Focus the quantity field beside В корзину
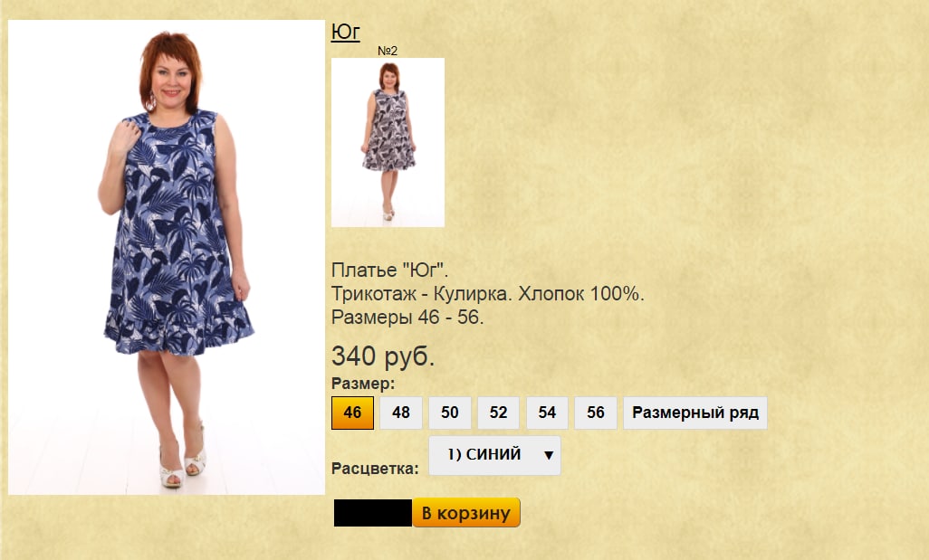The width and height of the screenshot is (929, 560). click(x=373, y=513)
